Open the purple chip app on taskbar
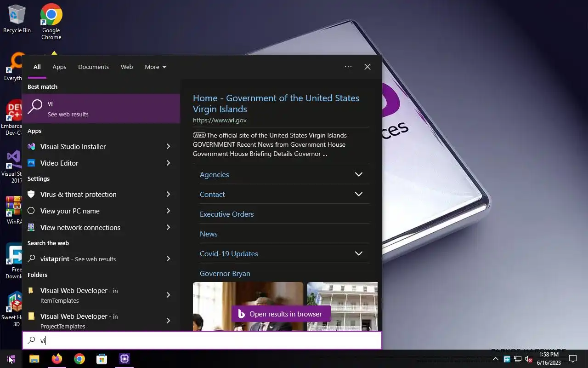Screen dimensions: 588x368 click(124, 359)
